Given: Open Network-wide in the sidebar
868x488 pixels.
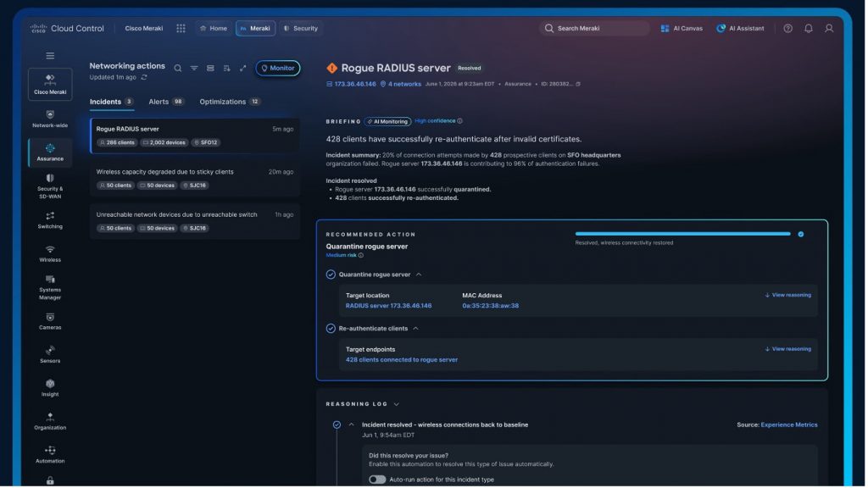Looking at the screenshot, I should (50, 119).
